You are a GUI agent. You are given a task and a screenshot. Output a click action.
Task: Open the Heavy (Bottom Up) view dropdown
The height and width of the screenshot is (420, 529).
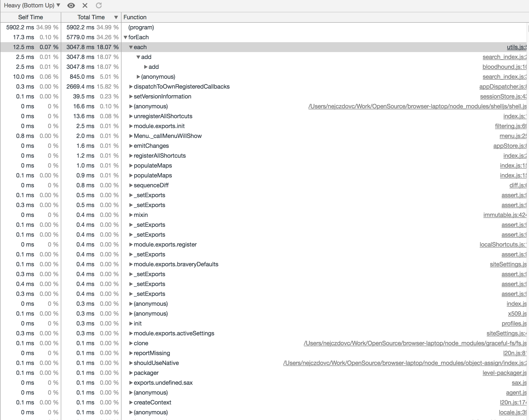click(32, 5)
